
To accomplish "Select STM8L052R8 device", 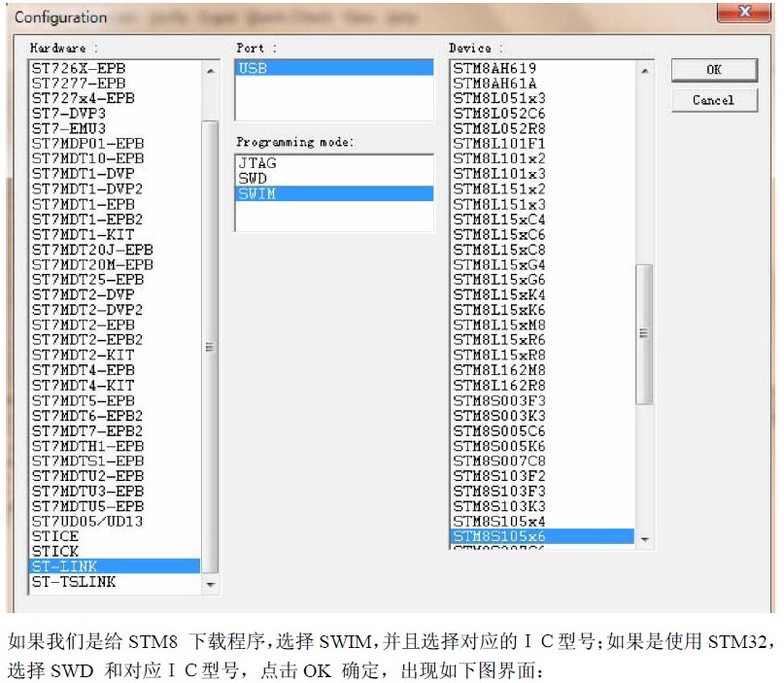I will click(x=542, y=128).
